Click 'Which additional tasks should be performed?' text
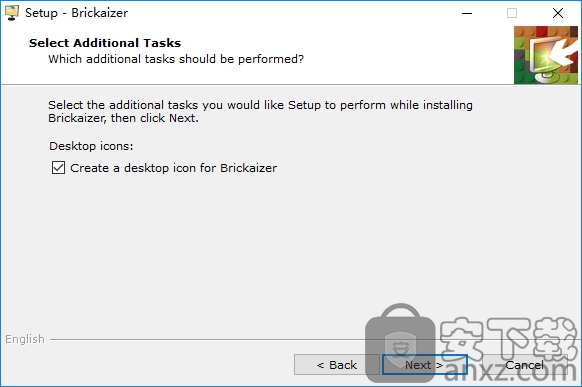This screenshot has width=582, height=387. 176,59
